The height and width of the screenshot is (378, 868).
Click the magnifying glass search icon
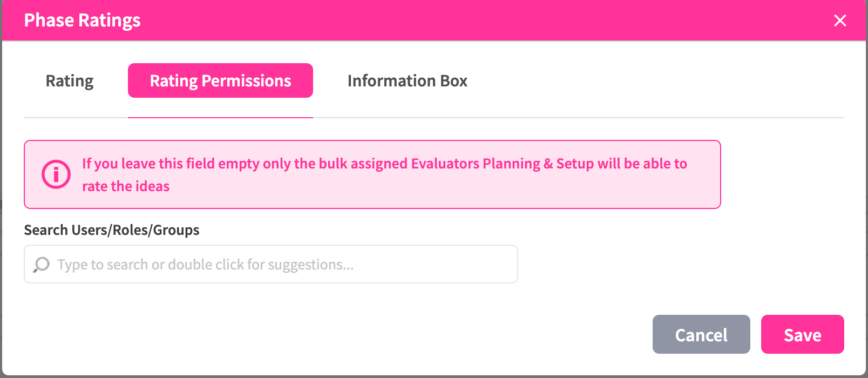tap(42, 265)
